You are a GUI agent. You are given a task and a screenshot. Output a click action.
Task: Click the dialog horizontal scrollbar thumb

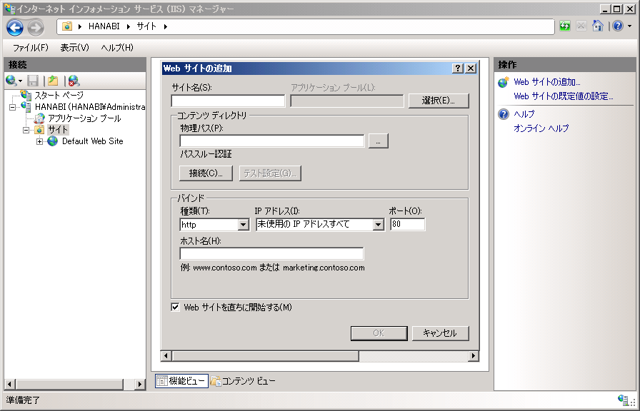click(x=265, y=356)
